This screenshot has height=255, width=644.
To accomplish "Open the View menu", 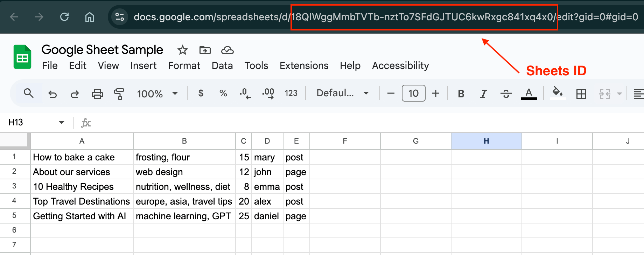I will tap(108, 66).
